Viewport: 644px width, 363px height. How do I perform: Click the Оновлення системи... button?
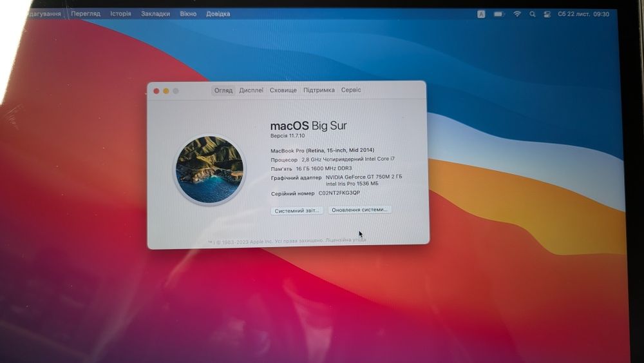click(359, 210)
